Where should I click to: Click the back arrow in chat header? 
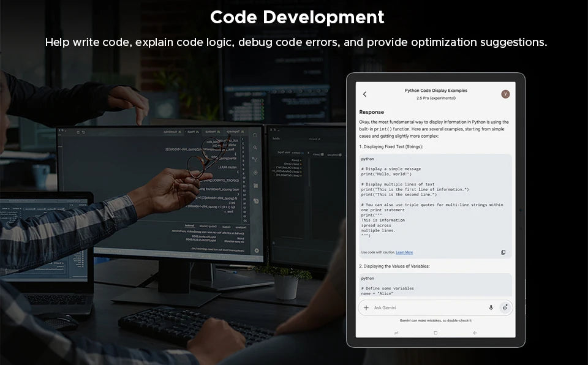(365, 94)
